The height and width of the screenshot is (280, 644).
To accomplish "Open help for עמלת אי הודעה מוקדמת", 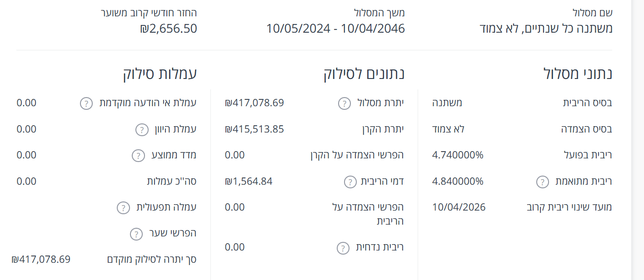I will click(85, 103).
